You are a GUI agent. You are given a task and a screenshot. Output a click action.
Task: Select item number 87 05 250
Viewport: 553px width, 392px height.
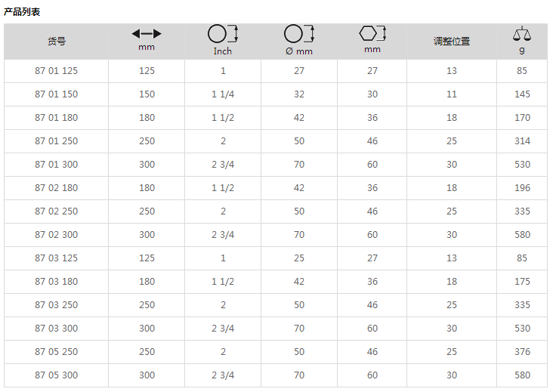pyautogui.click(x=56, y=352)
